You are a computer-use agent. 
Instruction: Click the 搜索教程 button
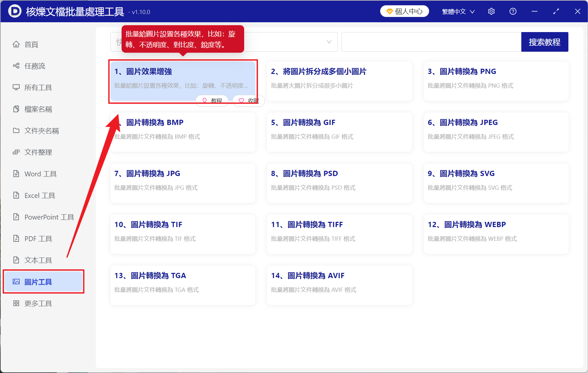545,42
